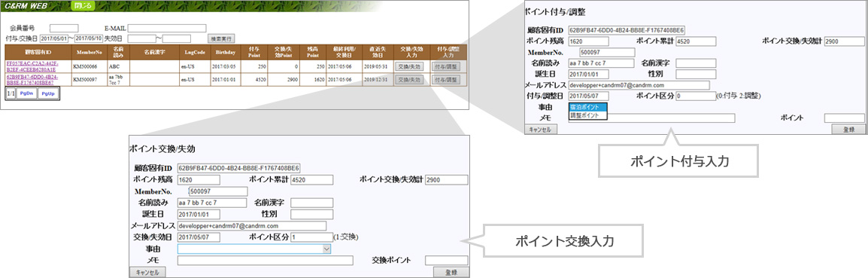Click ポイント残高 field in ポイント交換/失効 dialog
This screenshot has width=868, height=278.
(x=199, y=180)
